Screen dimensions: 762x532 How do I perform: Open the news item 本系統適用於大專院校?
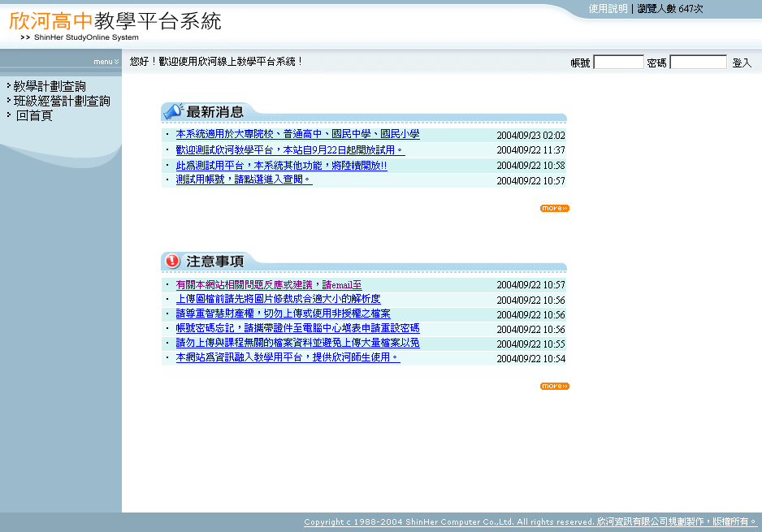(x=297, y=135)
